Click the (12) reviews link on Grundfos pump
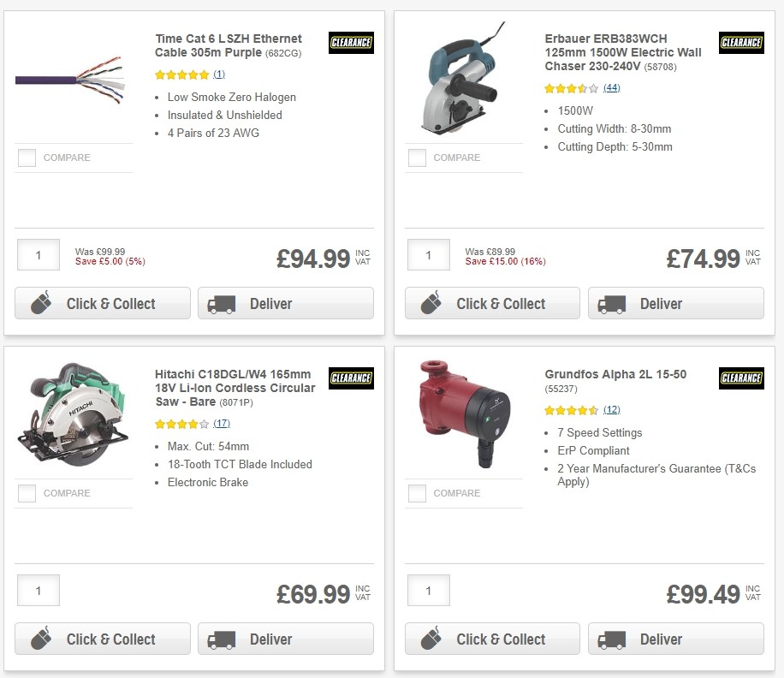784x678 pixels. (609, 409)
